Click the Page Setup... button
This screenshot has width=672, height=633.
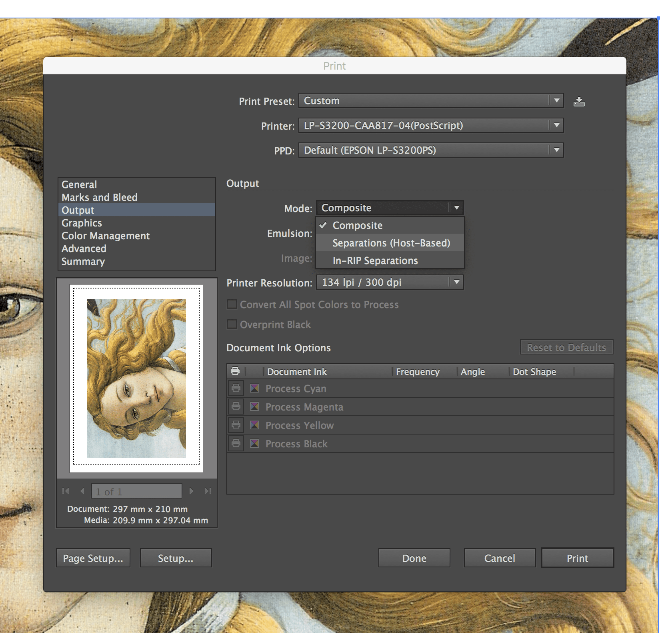tap(93, 558)
